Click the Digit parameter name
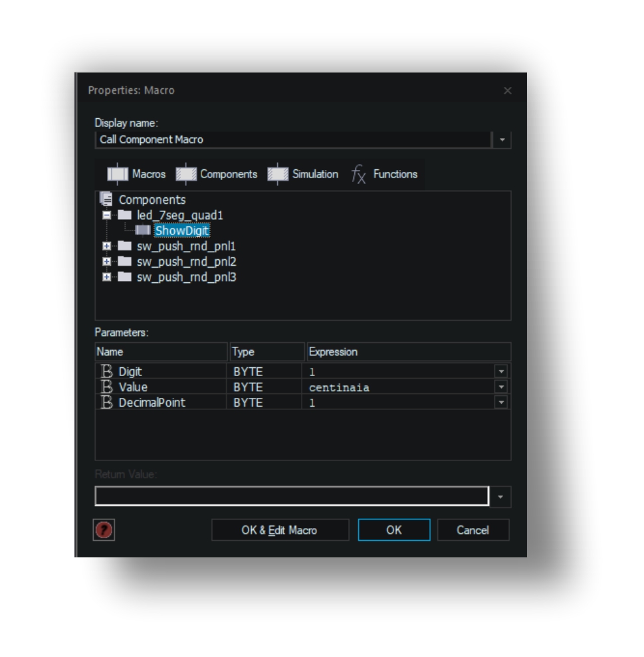Viewport: 644px width, 657px height. 130,371
